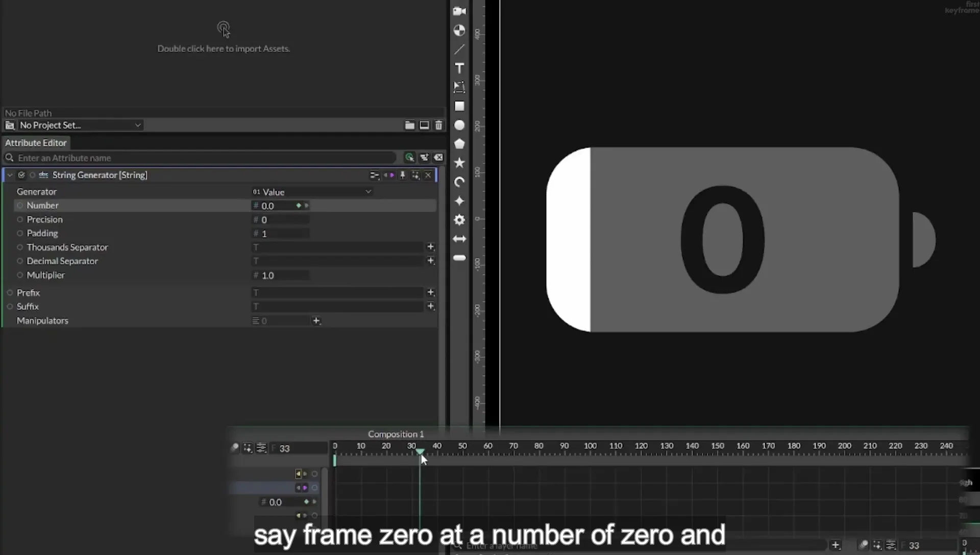980x555 pixels.
Task: Add a Manipulators entry with plus
Action: tap(316, 320)
